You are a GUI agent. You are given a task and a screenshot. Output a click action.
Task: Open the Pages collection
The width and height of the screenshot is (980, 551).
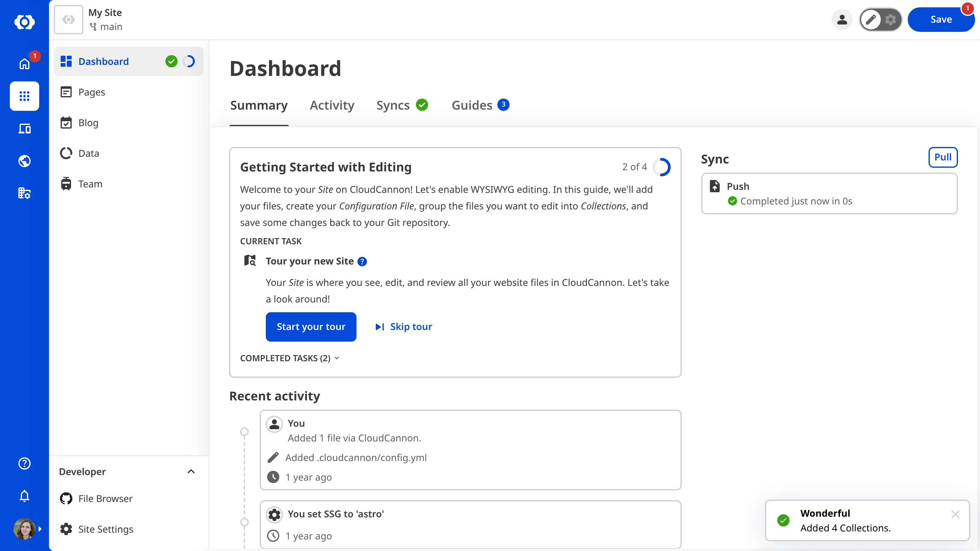(x=129, y=92)
